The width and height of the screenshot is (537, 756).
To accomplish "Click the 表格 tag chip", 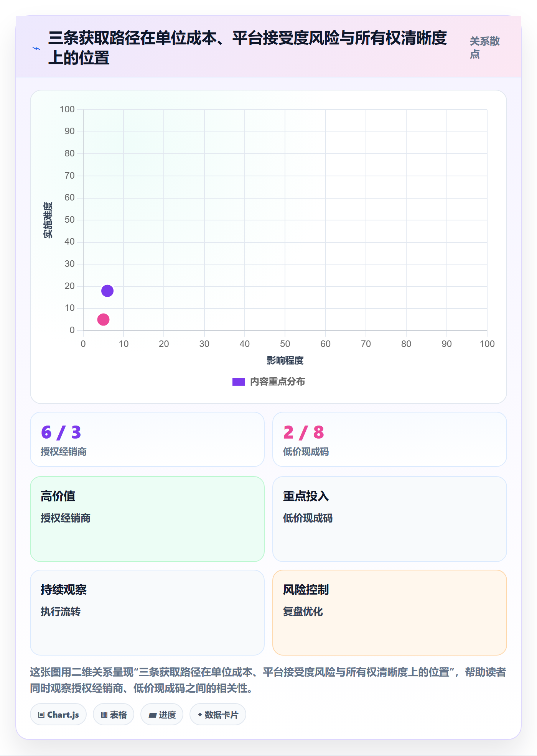I will (114, 715).
